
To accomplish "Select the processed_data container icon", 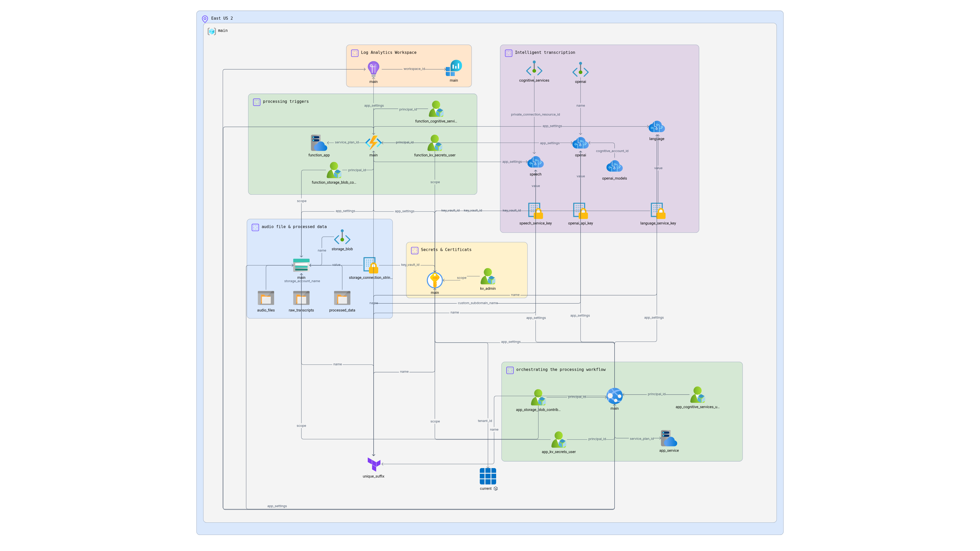I will [342, 298].
